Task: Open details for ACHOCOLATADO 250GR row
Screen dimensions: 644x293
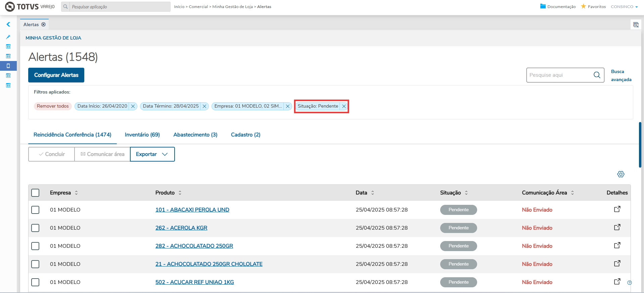Action: (x=617, y=245)
